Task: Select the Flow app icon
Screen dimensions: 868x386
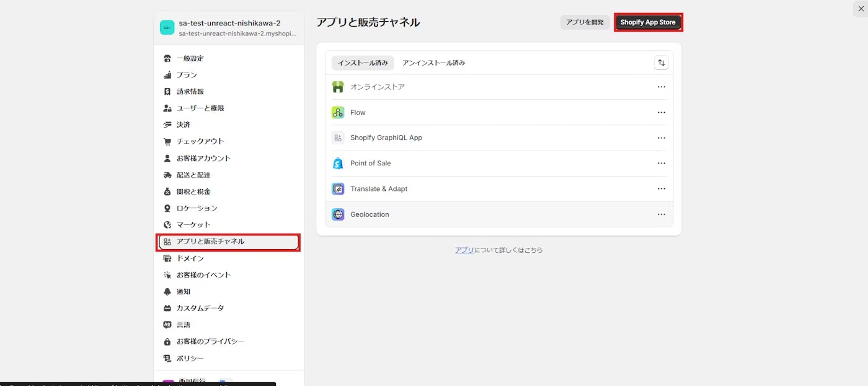Action: click(x=338, y=112)
